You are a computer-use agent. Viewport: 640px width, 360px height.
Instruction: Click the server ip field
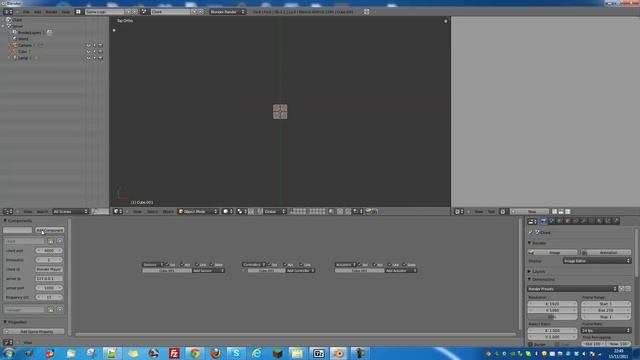(x=49, y=279)
